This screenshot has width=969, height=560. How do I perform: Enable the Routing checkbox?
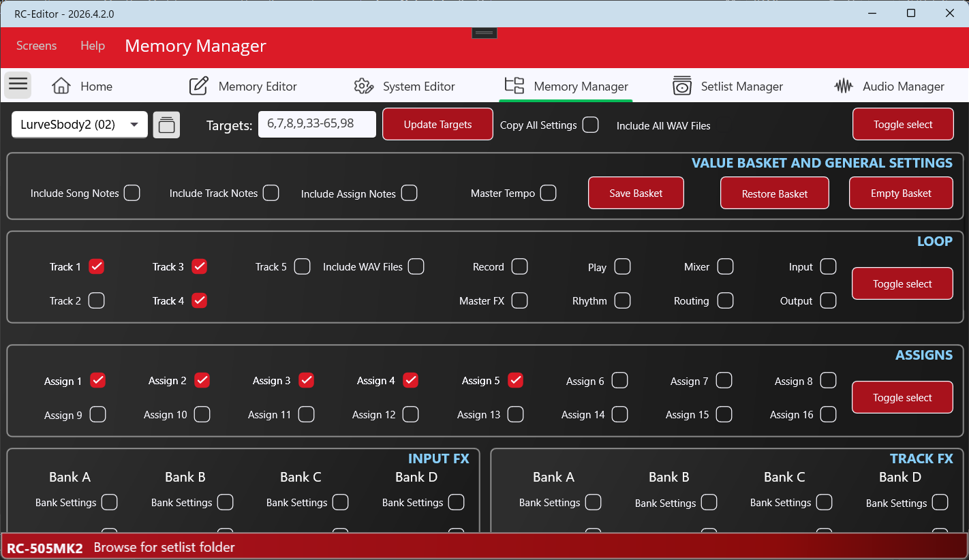[725, 300]
